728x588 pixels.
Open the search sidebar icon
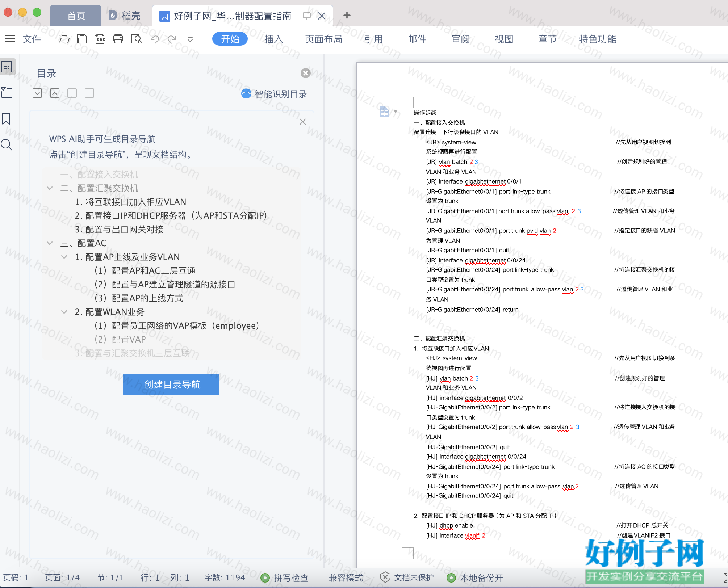[x=7, y=145]
